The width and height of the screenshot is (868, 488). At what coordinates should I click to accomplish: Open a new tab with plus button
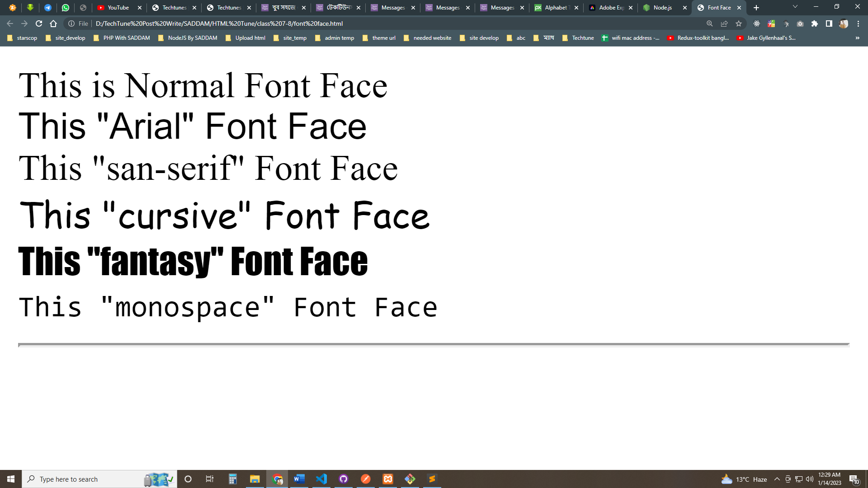coord(756,8)
